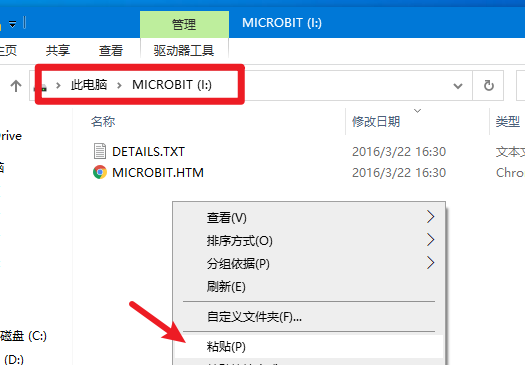Sort files by the 类型 column header
Screen dimensions: 525x365
(x=508, y=121)
